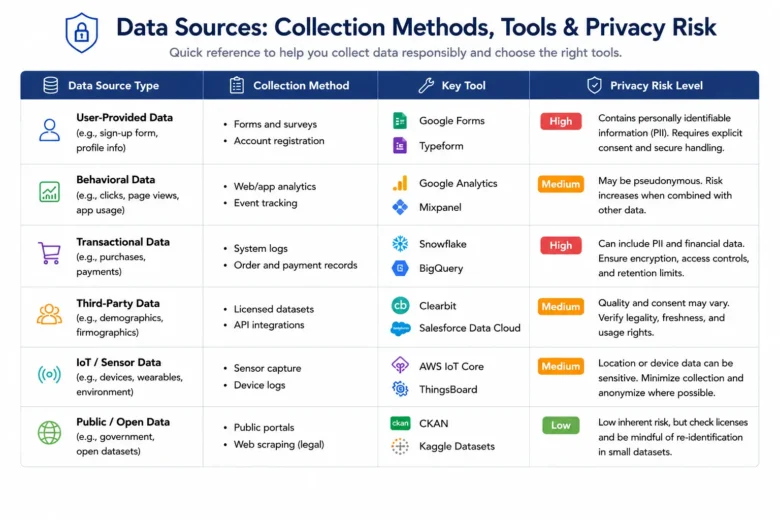Screen dimensions: 780x520
Task: Click the Mixpanel icon
Action: click(x=400, y=207)
